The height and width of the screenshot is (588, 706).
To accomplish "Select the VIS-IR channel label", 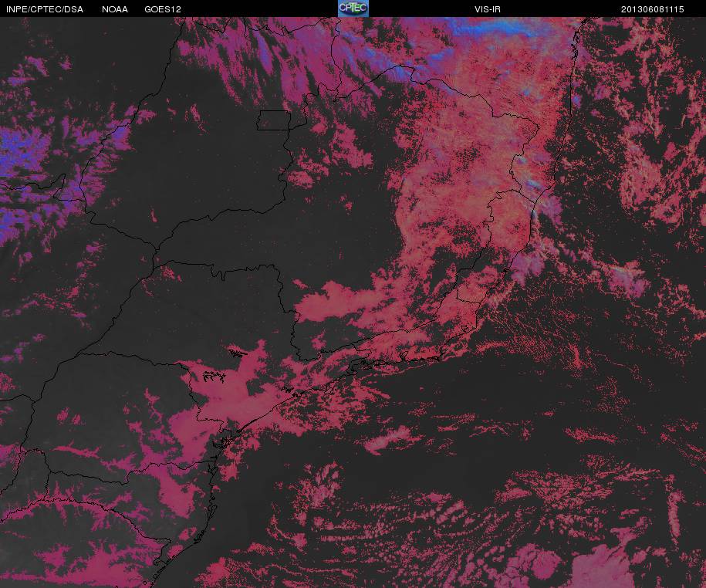I will pyautogui.click(x=488, y=9).
